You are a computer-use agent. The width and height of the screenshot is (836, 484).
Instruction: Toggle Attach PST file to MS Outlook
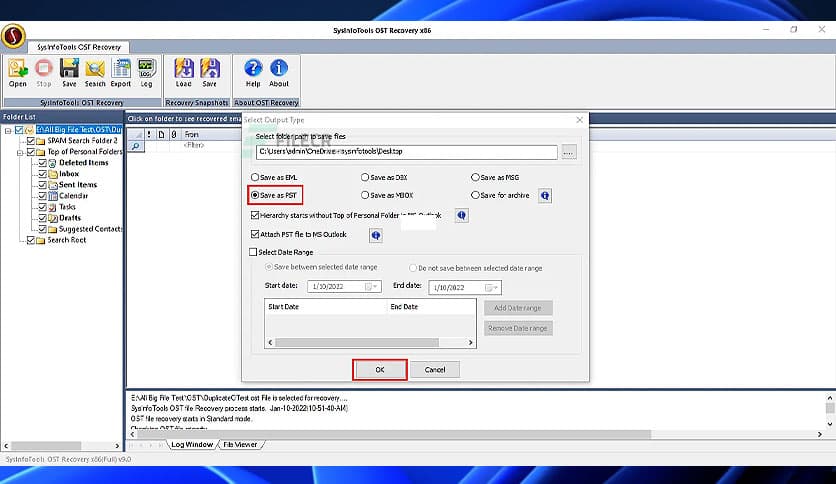click(255, 234)
